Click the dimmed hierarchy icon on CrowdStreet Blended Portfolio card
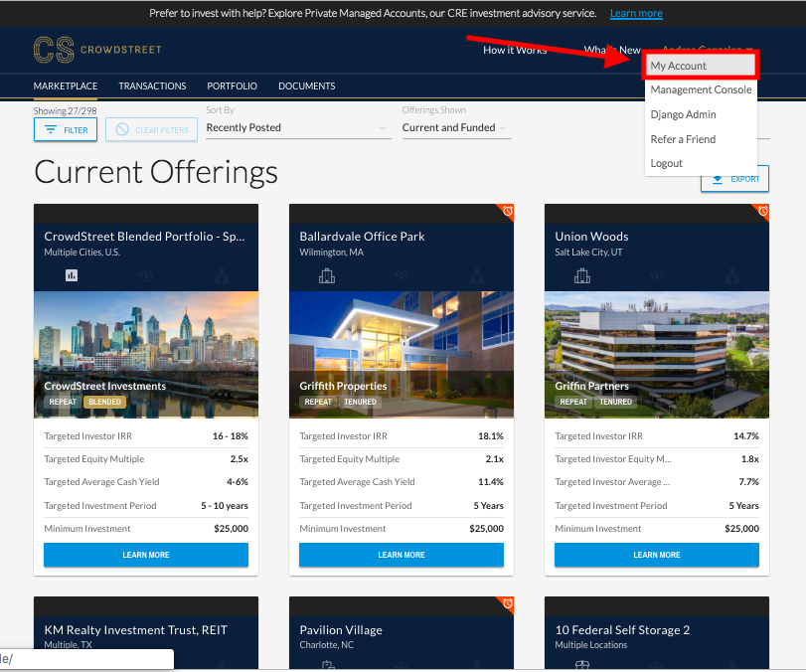806x672 pixels. [x=222, y=276]
